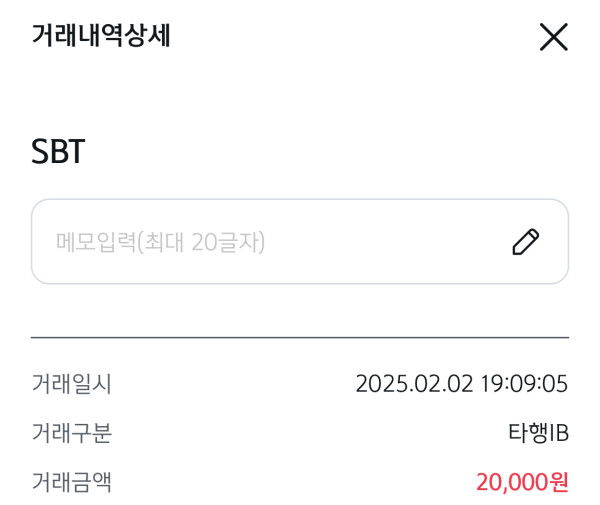Click the month-day 02.02 in the date
This screenshot has height=505, width=600.
click(x=433, y=384)
